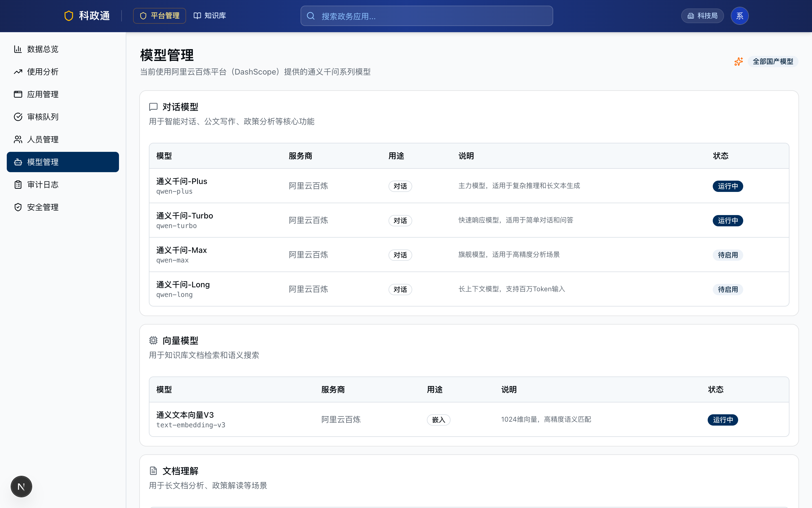
Task: Click the 主力模型 description text
Action: click(x=519, y=186)
